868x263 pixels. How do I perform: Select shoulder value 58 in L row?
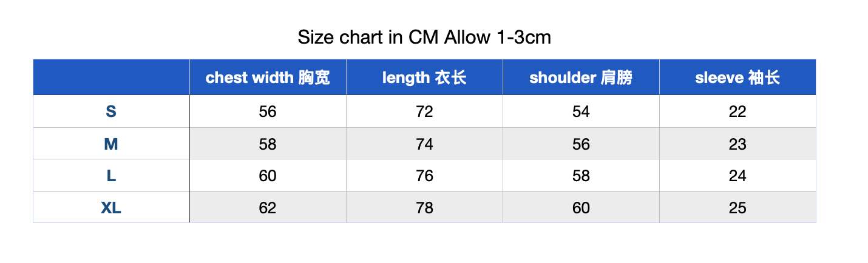coord(581,176)
